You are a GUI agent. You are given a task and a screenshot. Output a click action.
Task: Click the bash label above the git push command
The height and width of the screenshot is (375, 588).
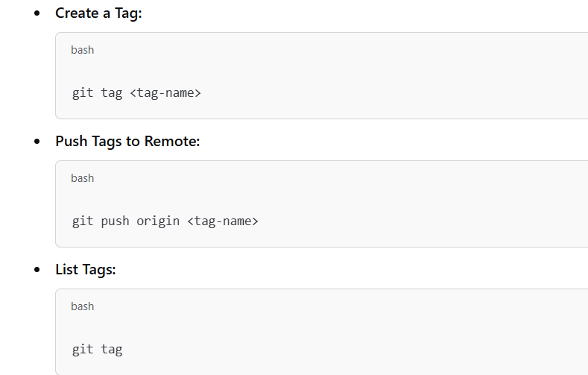83,178
